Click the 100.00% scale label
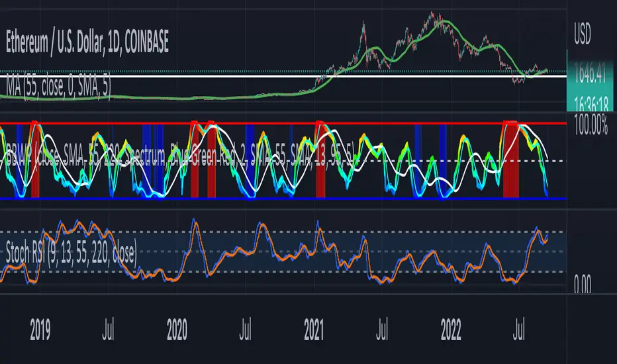 click(591, 125)
